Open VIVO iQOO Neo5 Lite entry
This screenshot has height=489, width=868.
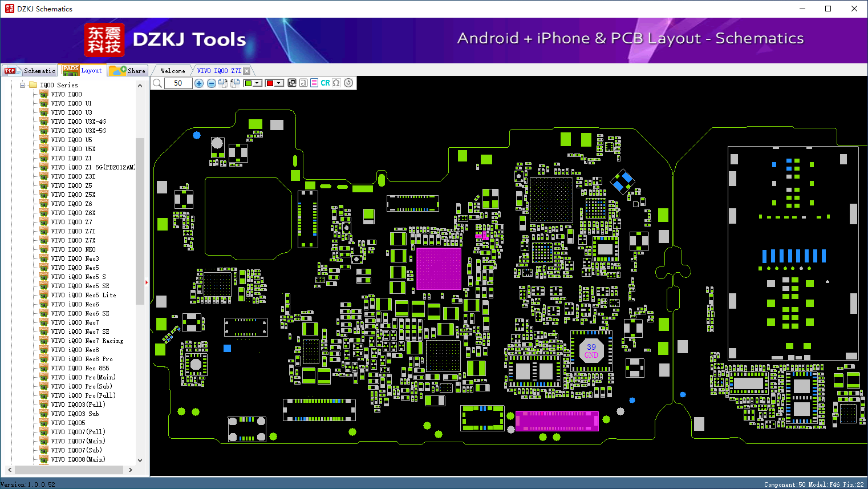click(83, 295)
